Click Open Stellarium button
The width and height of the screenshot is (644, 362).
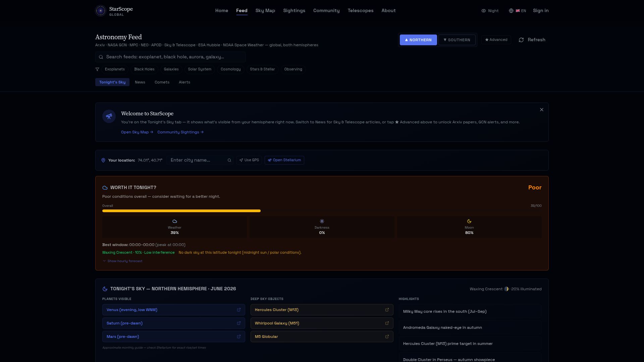pos(284,160)
